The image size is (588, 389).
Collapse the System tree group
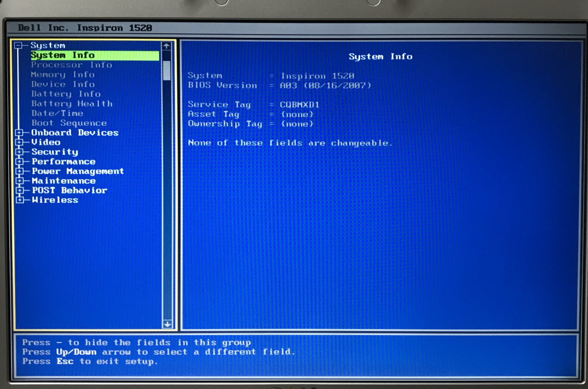point(18,45)
